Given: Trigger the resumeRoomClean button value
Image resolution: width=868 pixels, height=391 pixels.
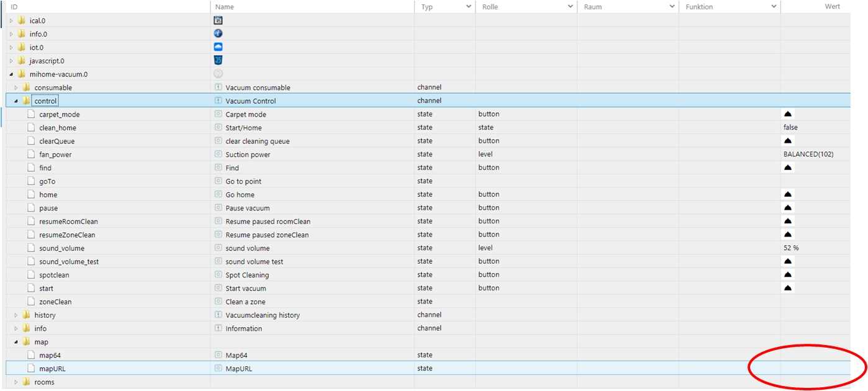Looking at the screenshot, I should pyautogui.click(x=788, y=221).
